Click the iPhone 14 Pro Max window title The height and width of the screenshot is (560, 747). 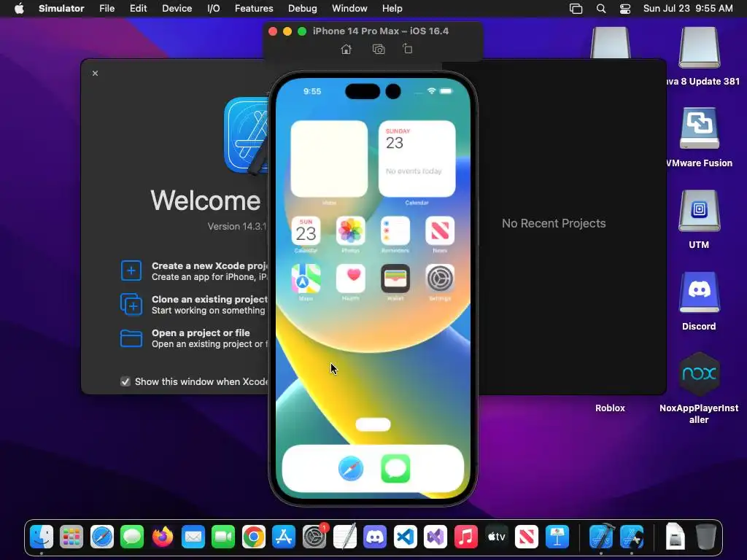(x=381, y=31)
